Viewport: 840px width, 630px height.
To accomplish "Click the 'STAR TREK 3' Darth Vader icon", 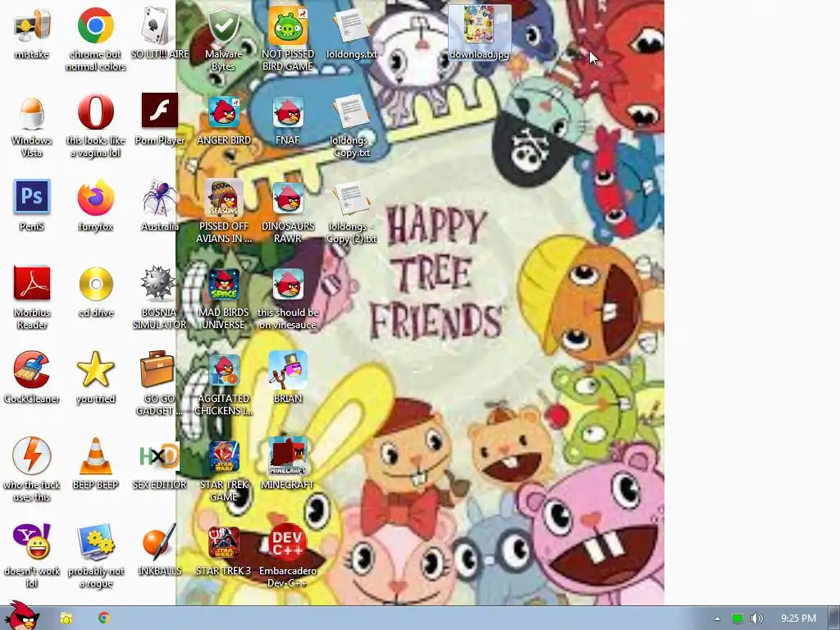I will (x=223, y=542).
